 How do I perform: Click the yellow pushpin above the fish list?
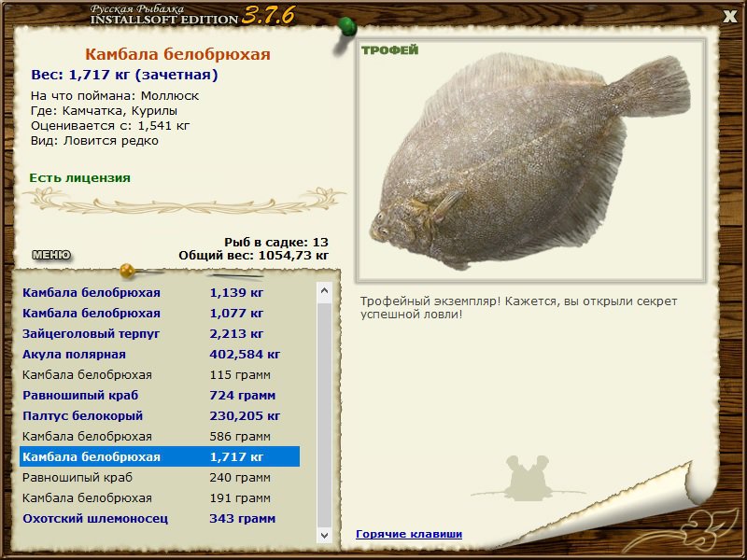127,271
